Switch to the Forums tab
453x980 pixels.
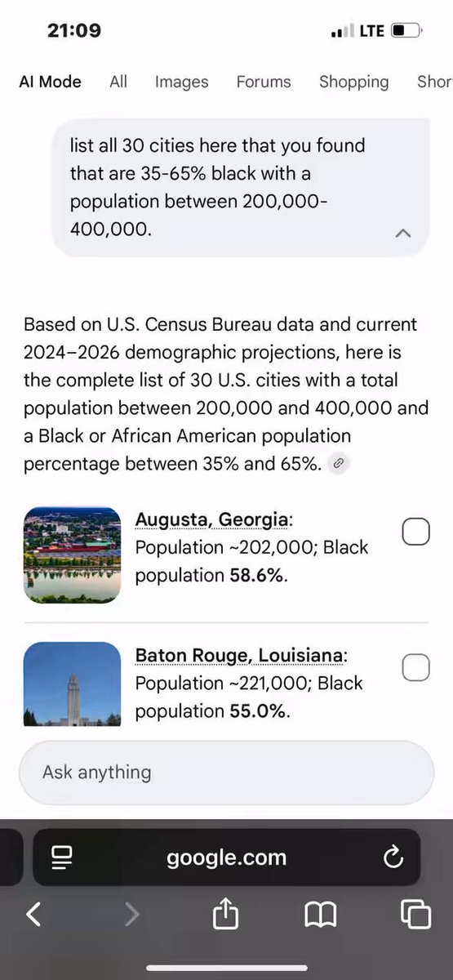click(x=264, y=82)
